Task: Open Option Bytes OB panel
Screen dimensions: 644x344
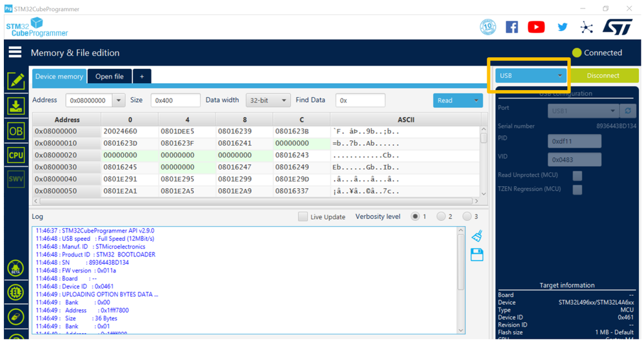Action: coord(15,131)
